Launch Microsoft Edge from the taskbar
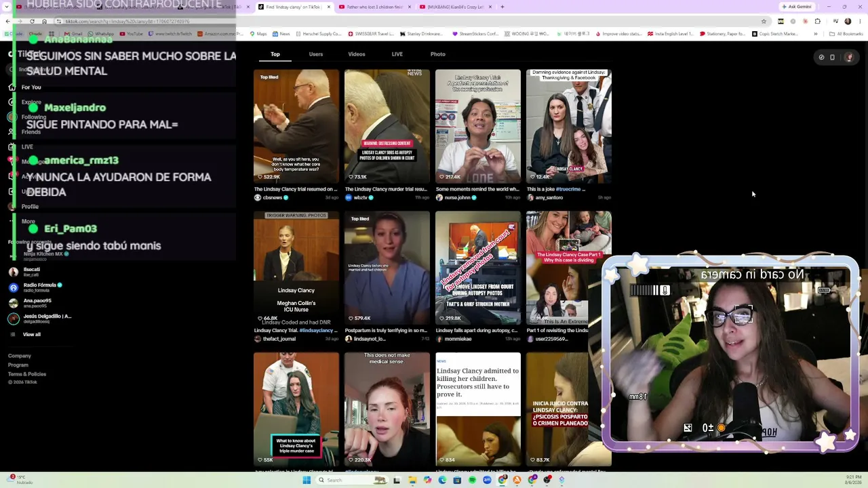This screenshot has height=488, width=868. 442,480
